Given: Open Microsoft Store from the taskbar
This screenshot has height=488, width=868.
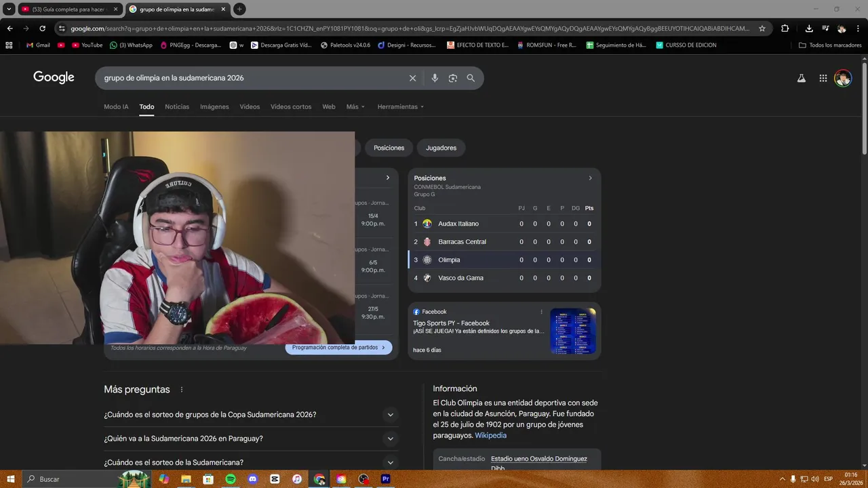Looking at the screenshot, I should coord(208,479).
